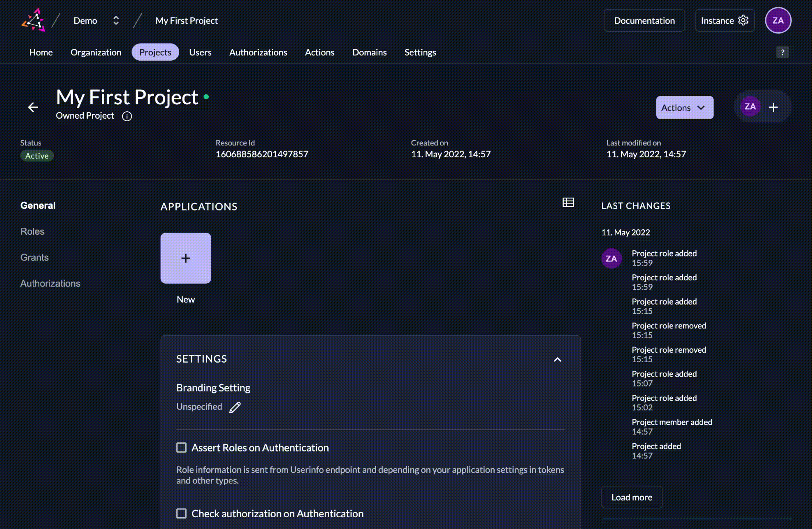Collapse the Settings panel chevron

click(x=557, y=360)
